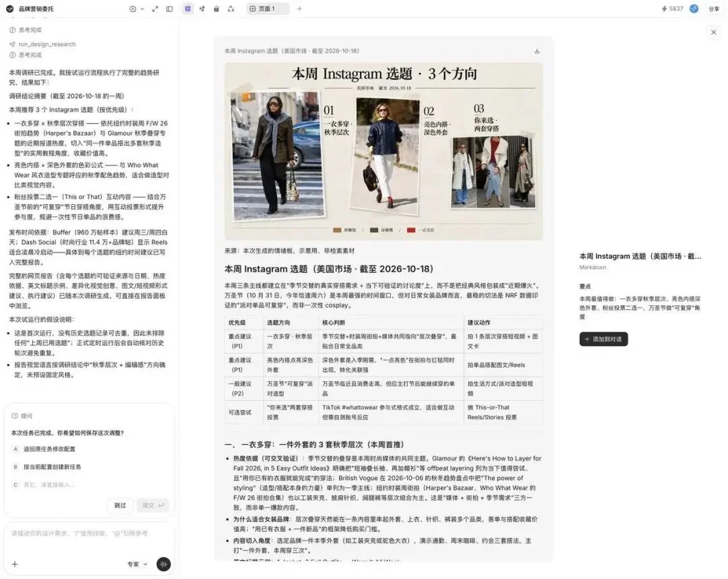Click 02 亮色内搭 label on mood board
This screenshot has height=579, width=728.
pos(436,120)
